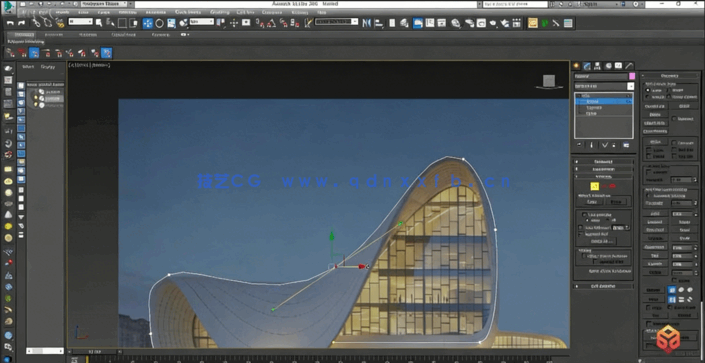Enable Show Vertex Numbers checkbox
This screenshot has height=363, width=705.
click(584, 256)
